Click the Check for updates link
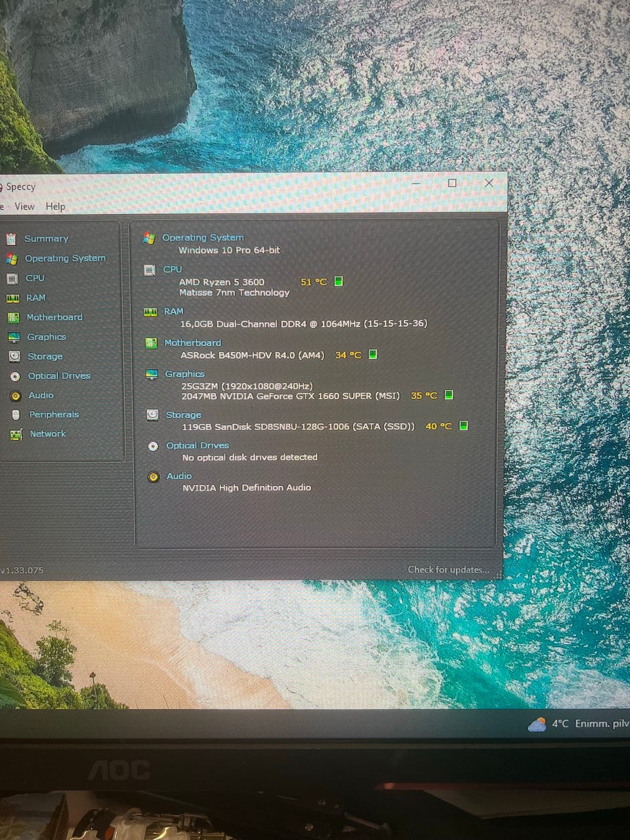The width and height of the screenshot is (630, 840). click(448, 570)
